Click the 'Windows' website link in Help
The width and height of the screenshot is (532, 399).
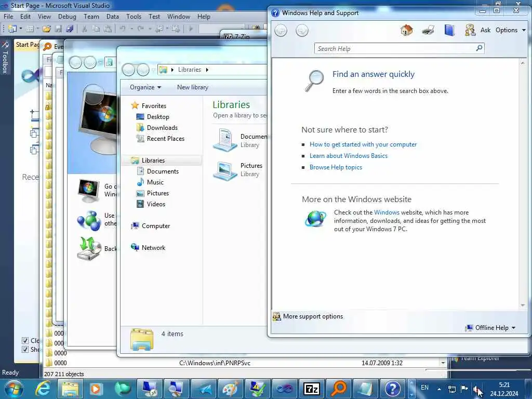pos(387,212)
